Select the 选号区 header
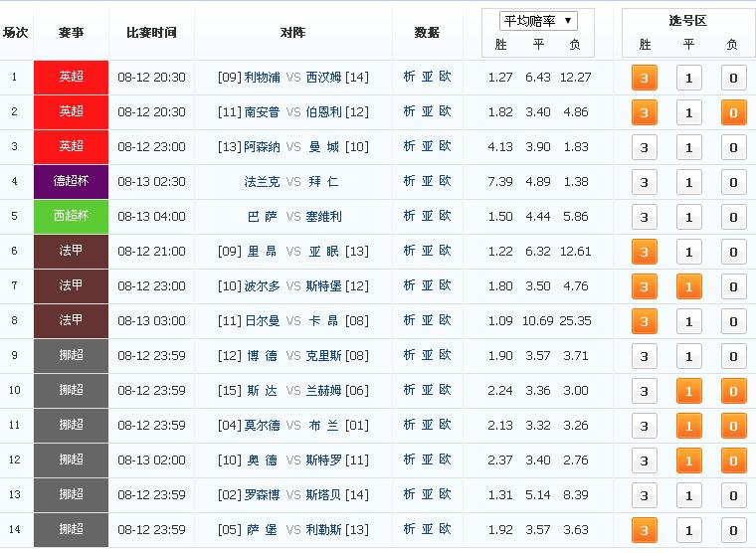 click(x=688, y=20)
